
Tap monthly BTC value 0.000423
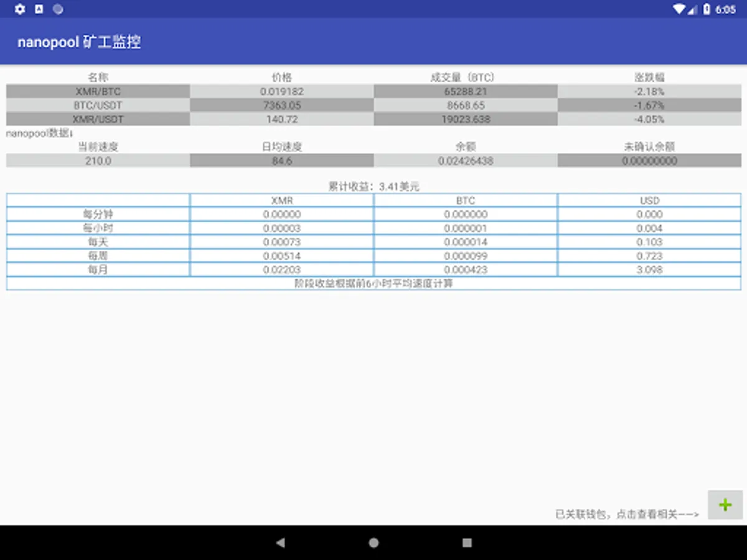click(x=466, y=269)
